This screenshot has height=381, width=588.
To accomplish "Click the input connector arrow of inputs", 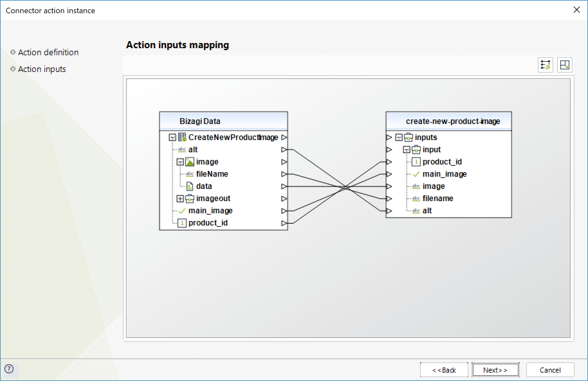I will 389,137.
